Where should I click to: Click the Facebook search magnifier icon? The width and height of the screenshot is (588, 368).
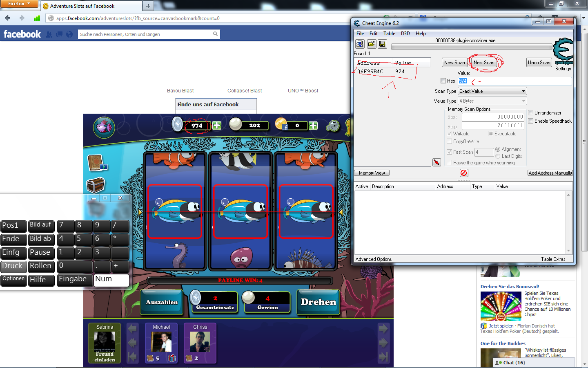tap(215, 34)
